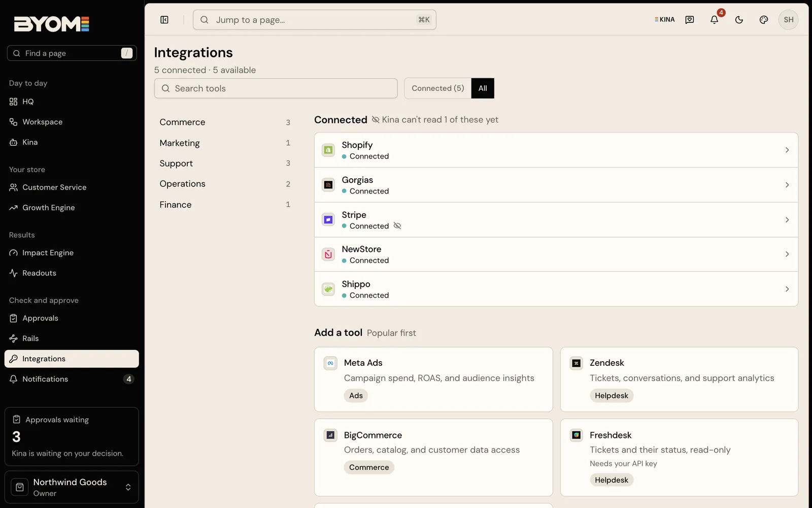This screenshot has width=812, height=508.
Task: Click the slash shortcut key in sidebar search
Action: (127, 53)
